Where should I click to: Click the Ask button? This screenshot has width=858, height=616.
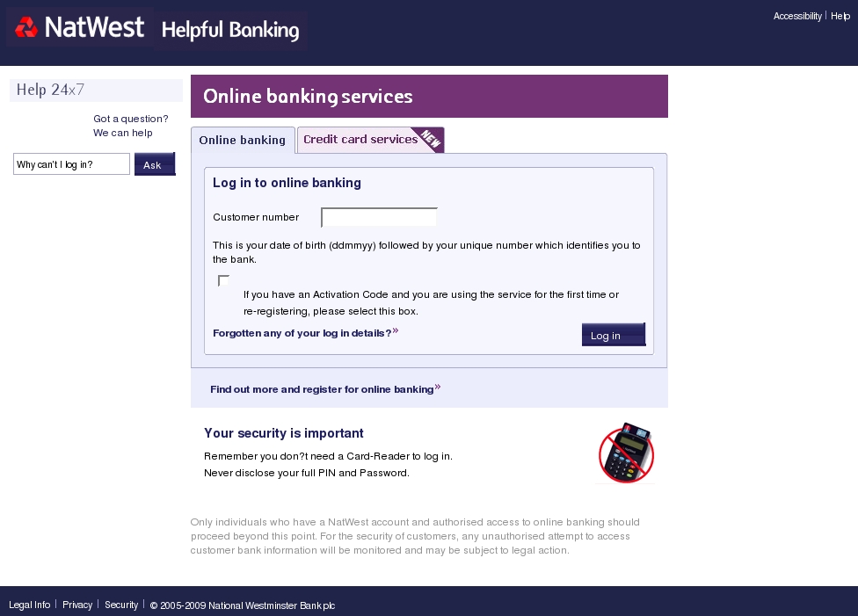(x=155, y=164)
